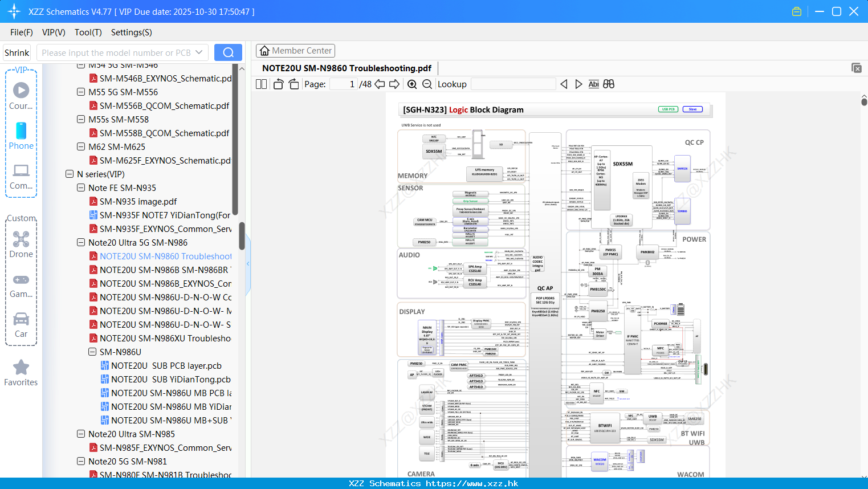The image size is (868, 489).
Task: Open SM-N985F_EXYNOS_Common_Service file
Action: point(165,448)
